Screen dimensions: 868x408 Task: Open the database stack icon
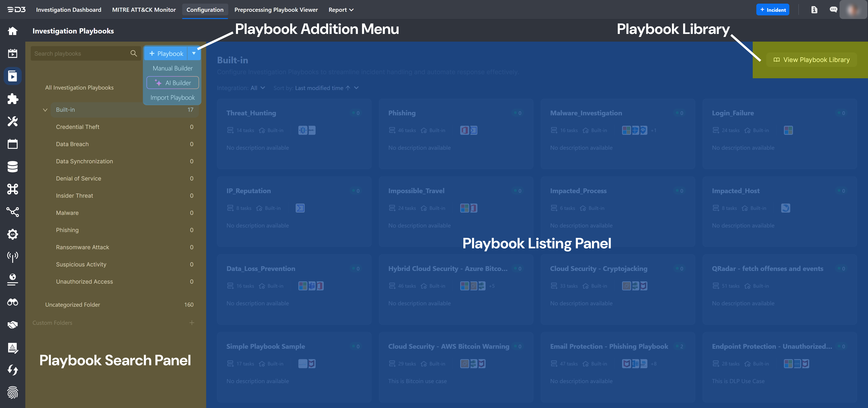[x=12, y=167]
